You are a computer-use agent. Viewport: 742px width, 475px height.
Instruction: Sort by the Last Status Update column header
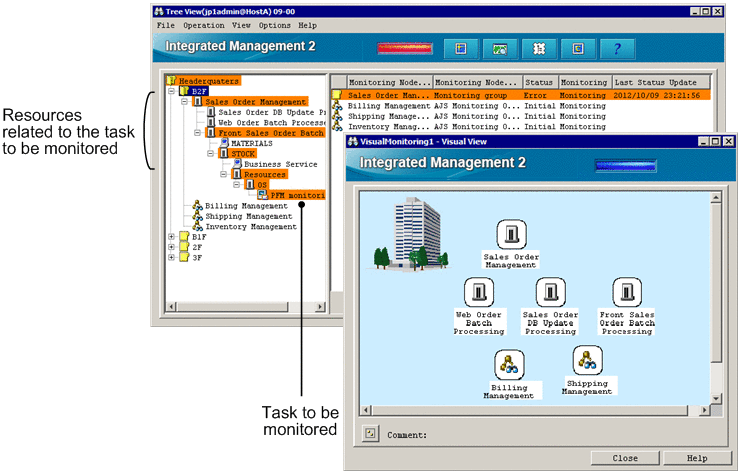pyautogui.click(x=660, y=83)
